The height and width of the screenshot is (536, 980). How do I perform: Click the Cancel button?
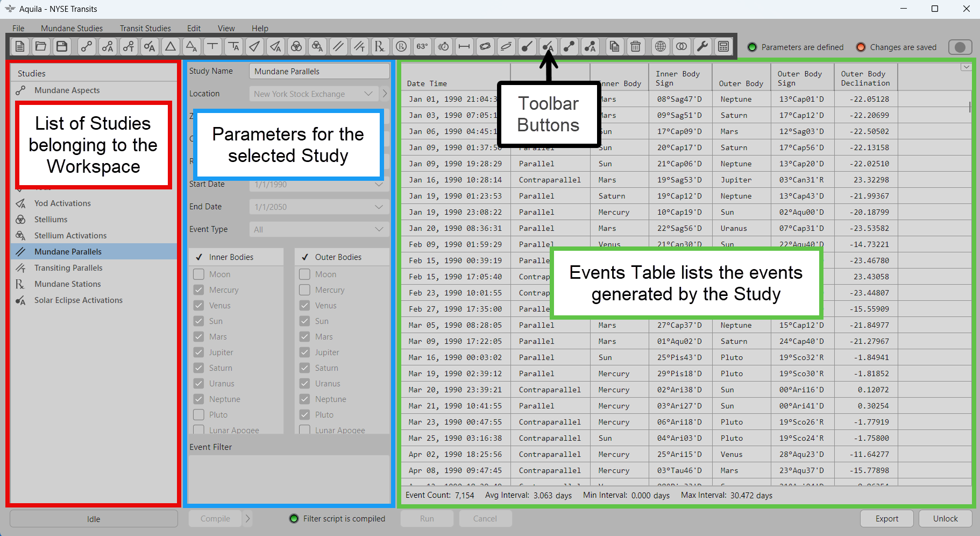coord(485,519)
